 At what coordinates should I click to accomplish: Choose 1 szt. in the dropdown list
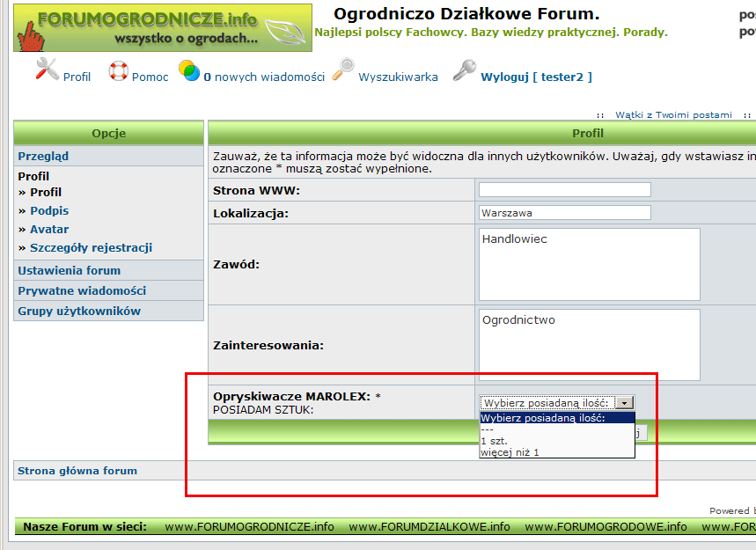[x=557, y=441]
